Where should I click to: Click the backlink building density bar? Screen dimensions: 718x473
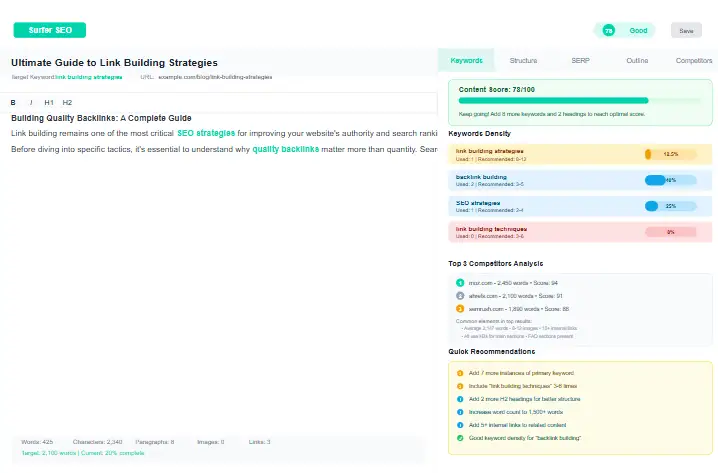pos(670,180)
